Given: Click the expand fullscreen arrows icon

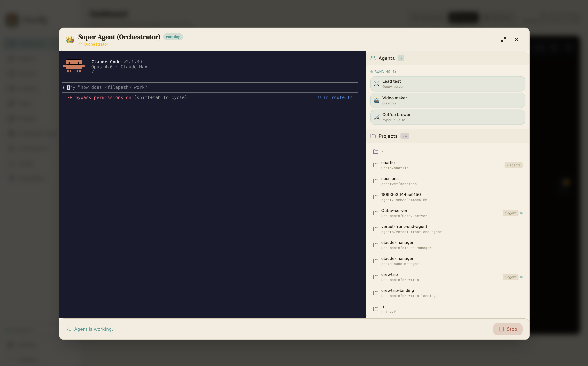Looking at the screenshot, I should 503,39.
